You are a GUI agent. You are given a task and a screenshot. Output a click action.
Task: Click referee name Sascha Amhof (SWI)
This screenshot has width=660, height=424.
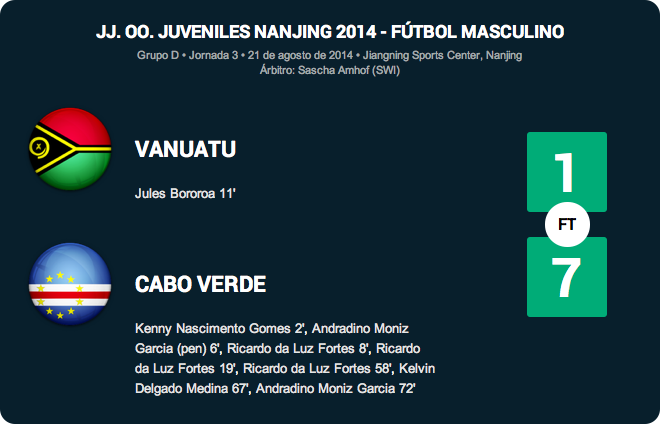coord(349,70)
